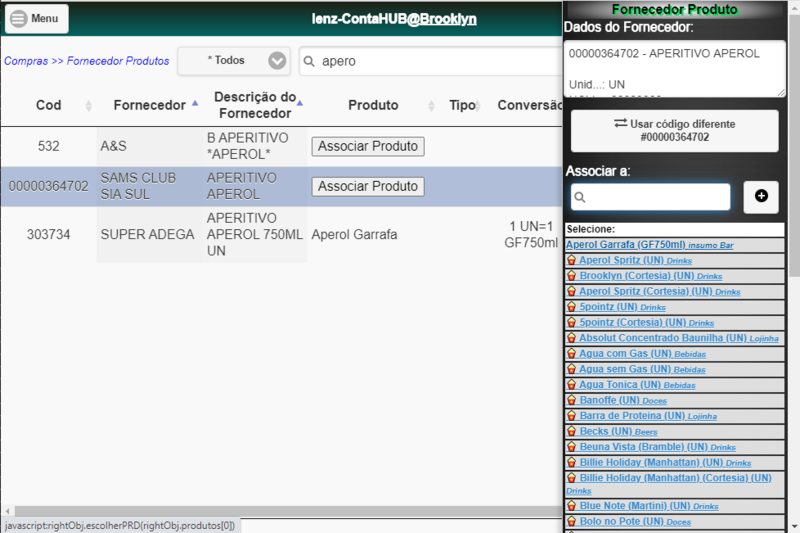Click icon beside Aperol Spritz (Cortesia)
This screenshot has height=533, width=800.
coord(571,292)
